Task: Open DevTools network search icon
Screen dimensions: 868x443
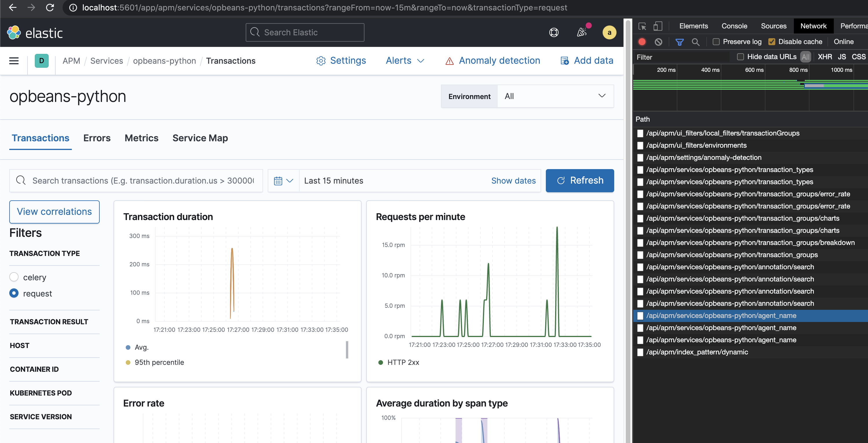Action: click(x=696, y=42)
